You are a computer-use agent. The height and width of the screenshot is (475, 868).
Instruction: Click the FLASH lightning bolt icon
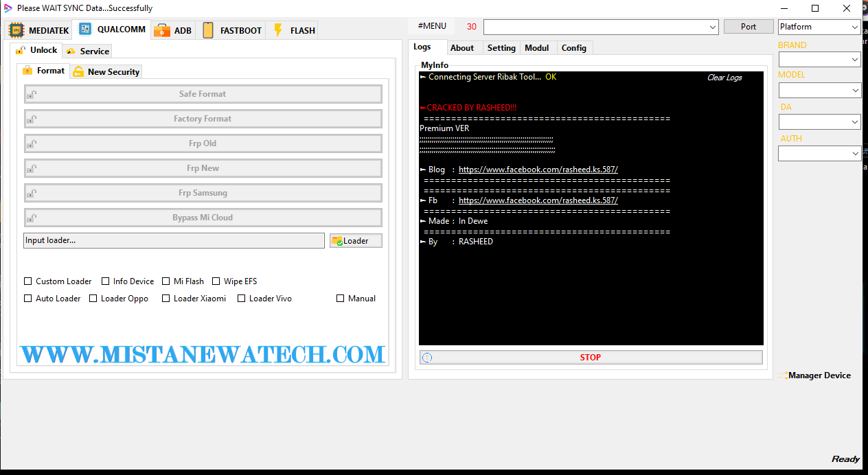[x=278, y=30]
